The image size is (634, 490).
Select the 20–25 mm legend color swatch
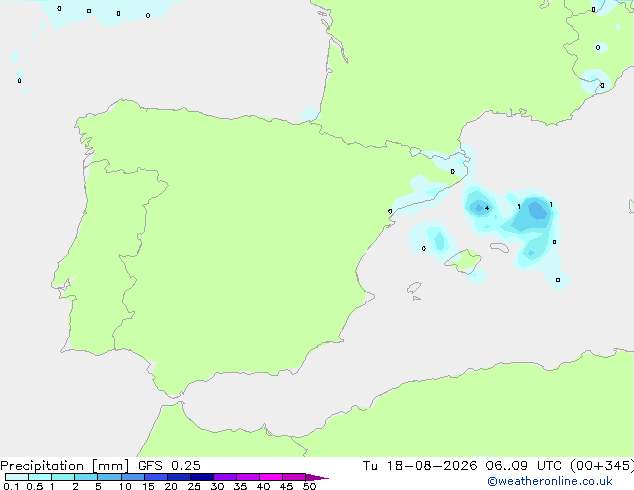[178, 477]
